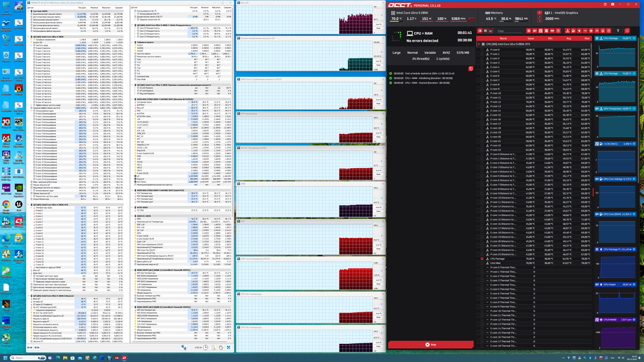
Task: Tick the E-core 2 checkbox in OCCT table
Action: click(481, 58)
